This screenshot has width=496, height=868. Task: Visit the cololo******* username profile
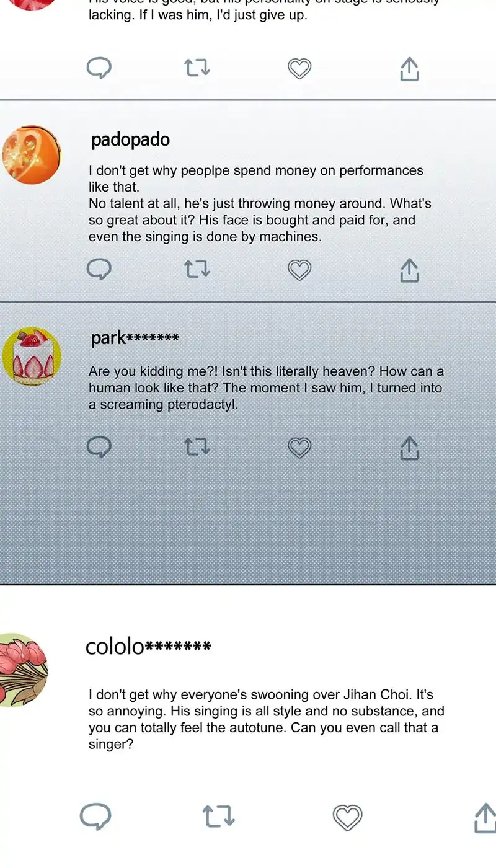tap(148, 647)
